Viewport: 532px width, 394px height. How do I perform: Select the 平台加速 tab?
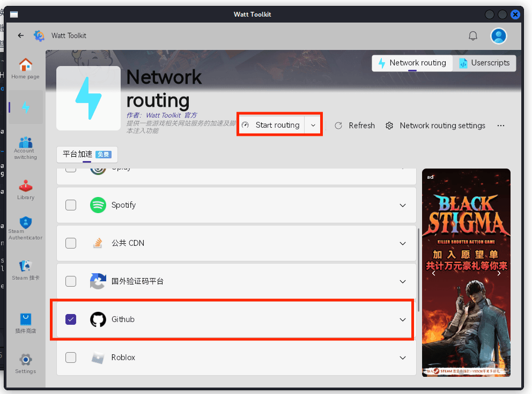coord(87,155)
